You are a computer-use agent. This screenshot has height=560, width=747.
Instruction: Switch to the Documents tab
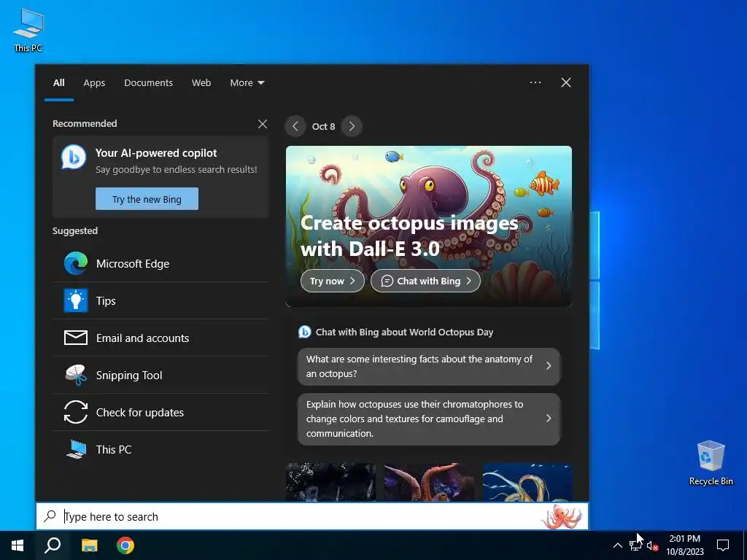point(148,83)
